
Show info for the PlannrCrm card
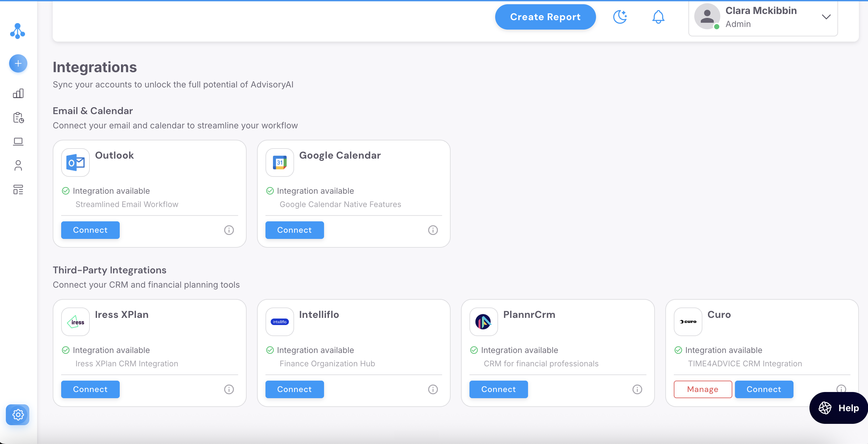click(x=637, y=389)
